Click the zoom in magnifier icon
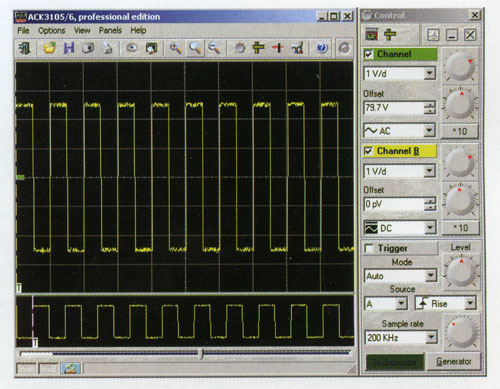 [176, 48]
